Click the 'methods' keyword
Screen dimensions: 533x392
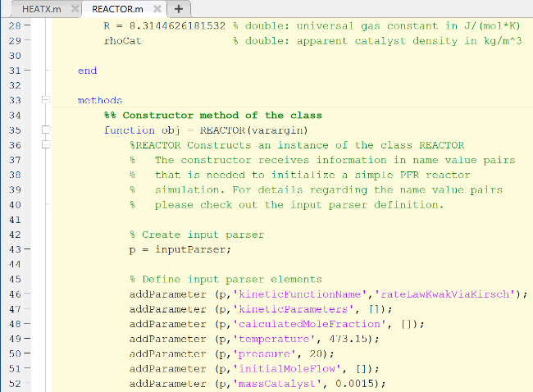pos(100,100)
